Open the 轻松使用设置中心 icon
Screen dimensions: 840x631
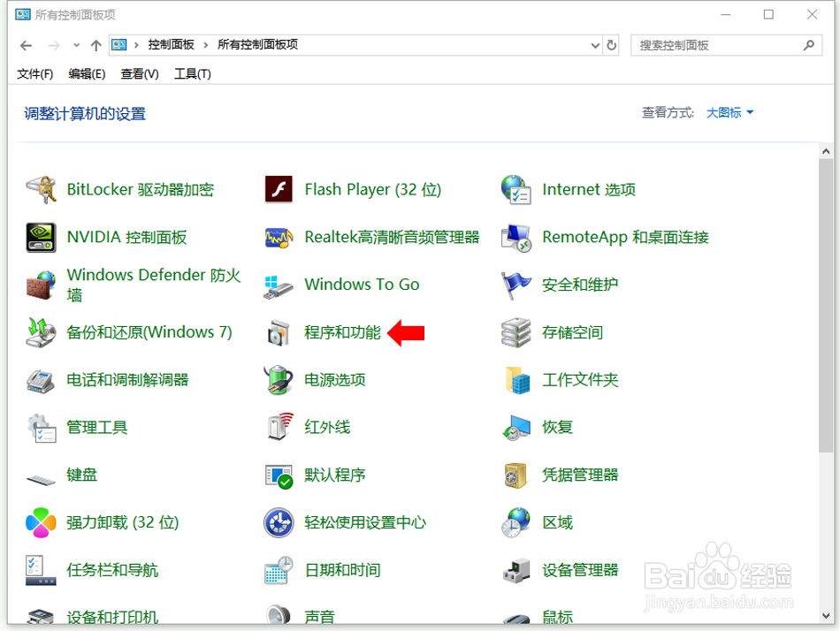(x=279, y=523)
